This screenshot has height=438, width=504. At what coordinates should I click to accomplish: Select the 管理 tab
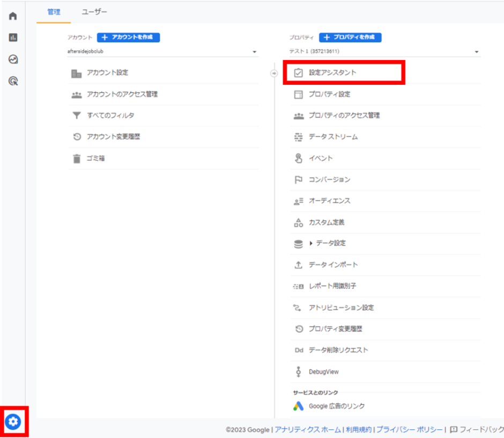[54, 12]
